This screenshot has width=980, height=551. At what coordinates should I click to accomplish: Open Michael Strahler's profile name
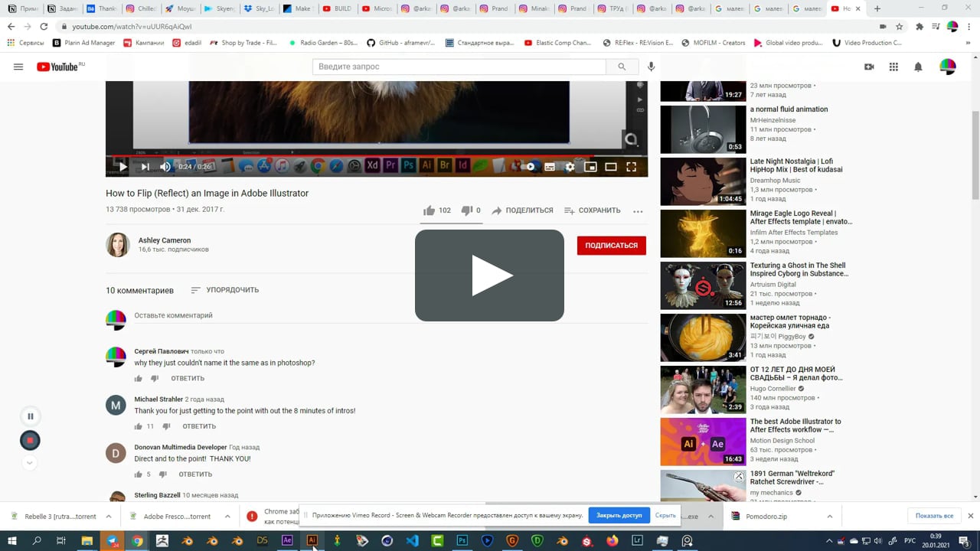coord(158,399)
